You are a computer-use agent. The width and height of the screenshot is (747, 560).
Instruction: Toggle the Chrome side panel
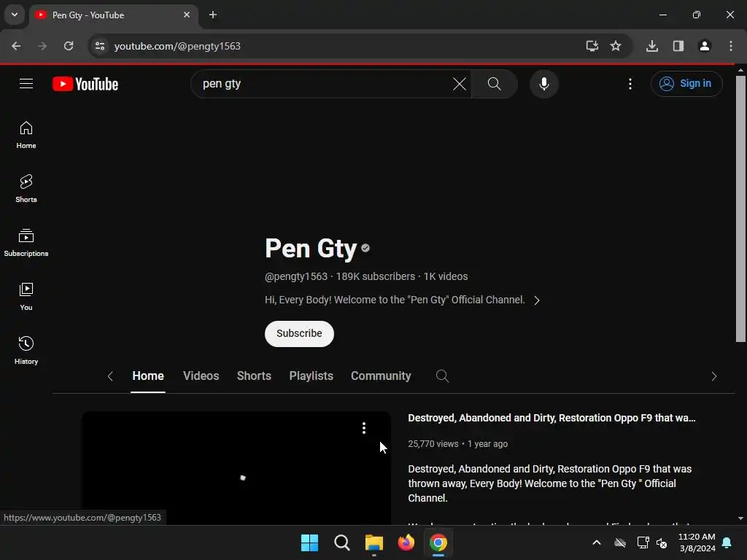pyautogui.click(x=678, y=46)
